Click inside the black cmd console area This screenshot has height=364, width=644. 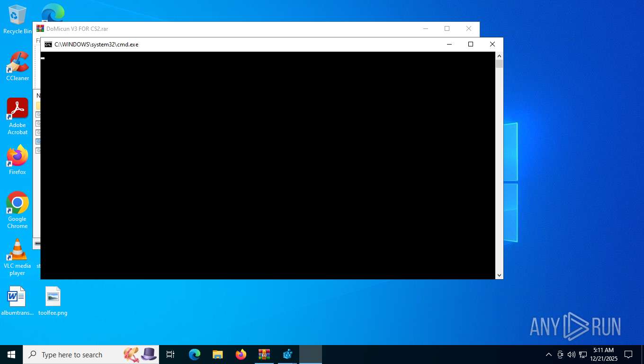click(268, 165)
